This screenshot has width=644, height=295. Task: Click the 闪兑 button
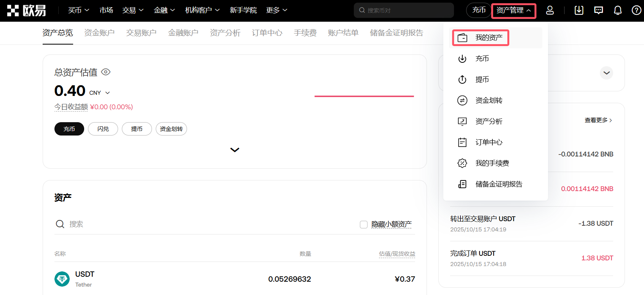pos(103,129)
